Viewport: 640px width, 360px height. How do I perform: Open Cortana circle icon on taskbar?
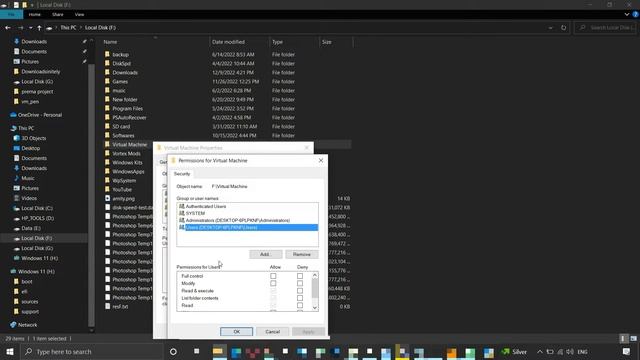[x=173, y=351]
